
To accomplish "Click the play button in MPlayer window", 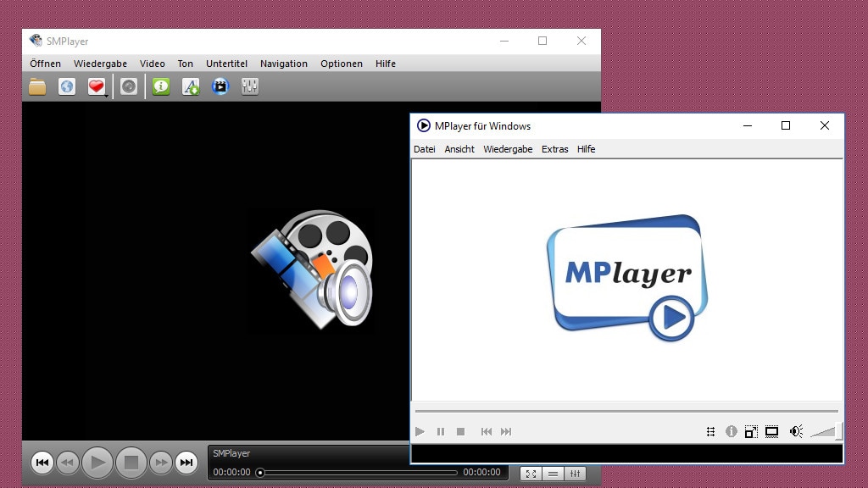I will pyautogui.click(x=420, y=431).
